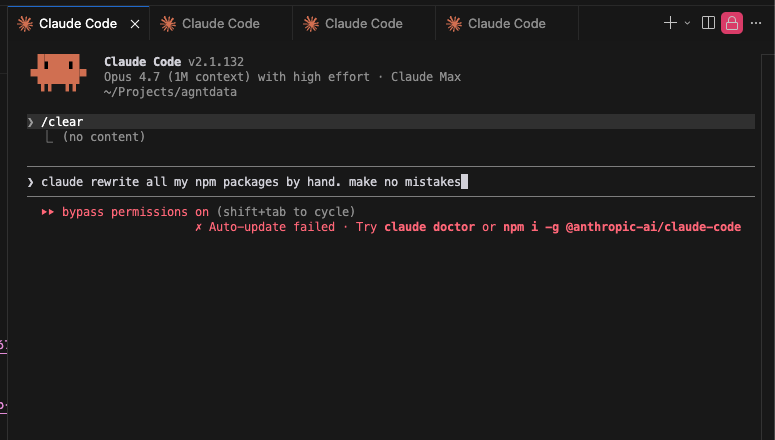
Task: Select the /clear command line
Action: pyautogui.click(x=390, y=122)
